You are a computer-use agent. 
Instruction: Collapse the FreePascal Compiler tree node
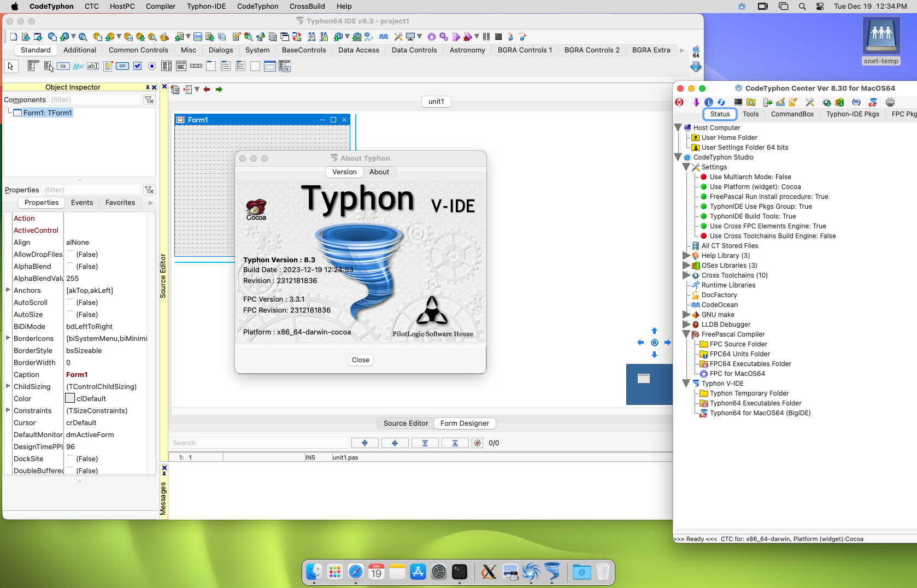point(686,334)
